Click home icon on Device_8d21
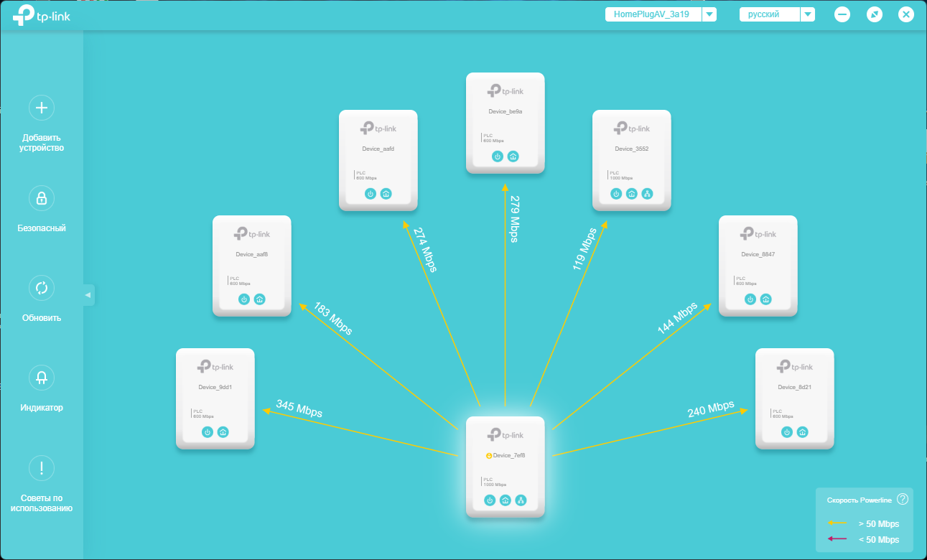 coord(803,432)
